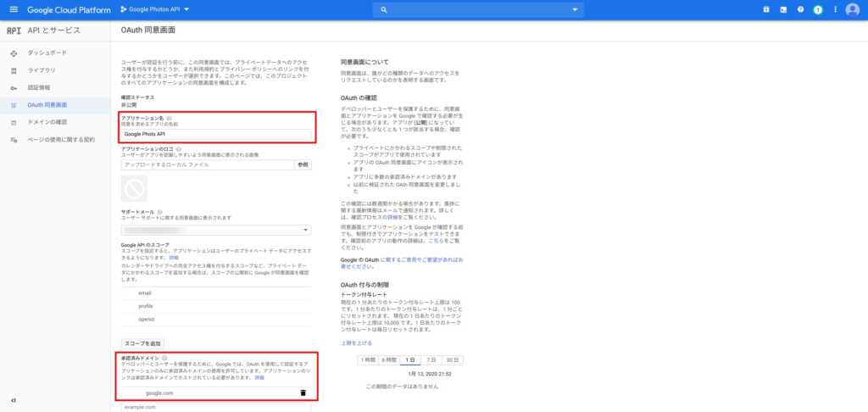Click the user account avatar
This screenshot has height=412, width=868.
point(852,9)
